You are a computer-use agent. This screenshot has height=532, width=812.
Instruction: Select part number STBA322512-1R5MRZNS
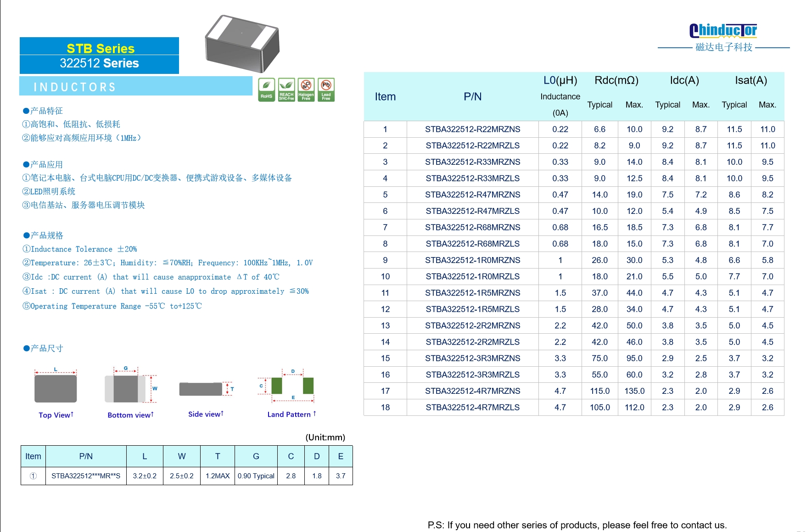(472, 293)
